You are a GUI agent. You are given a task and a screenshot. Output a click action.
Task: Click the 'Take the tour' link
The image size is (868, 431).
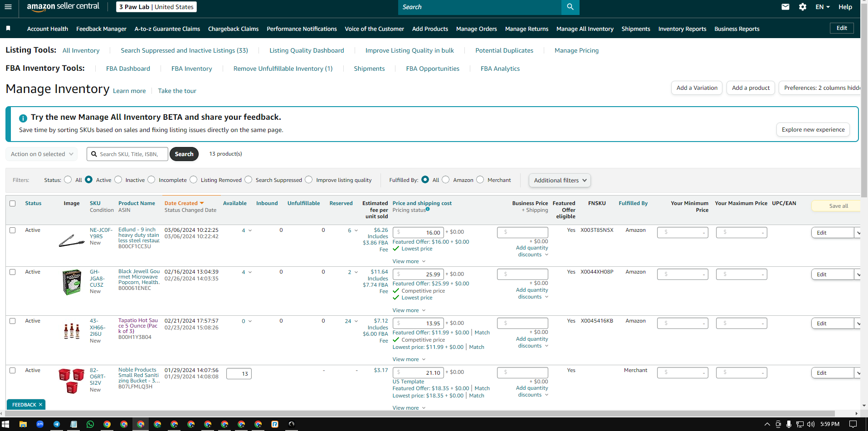177,91
